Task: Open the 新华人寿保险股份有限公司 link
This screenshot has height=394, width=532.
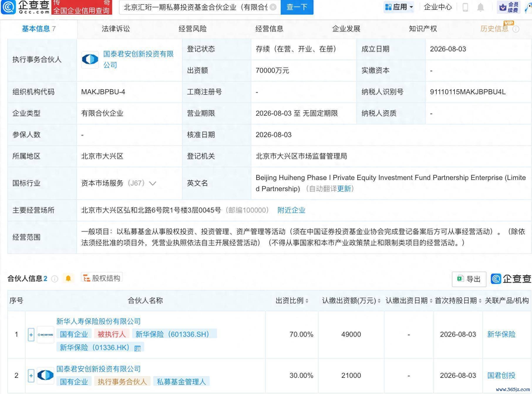Action: point(98,321)
